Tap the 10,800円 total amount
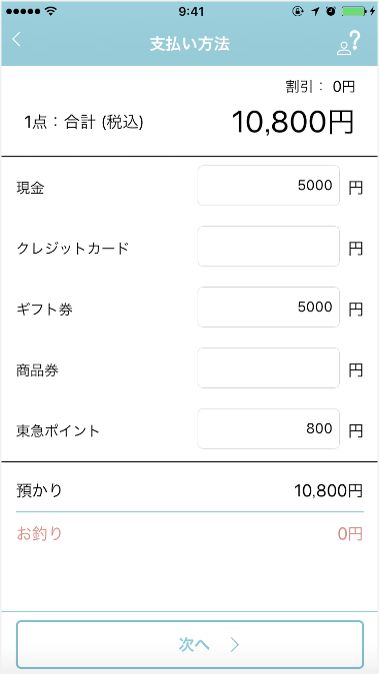This screenshot has width=379, height=674. pyautogui.click(x=293, y=122)
